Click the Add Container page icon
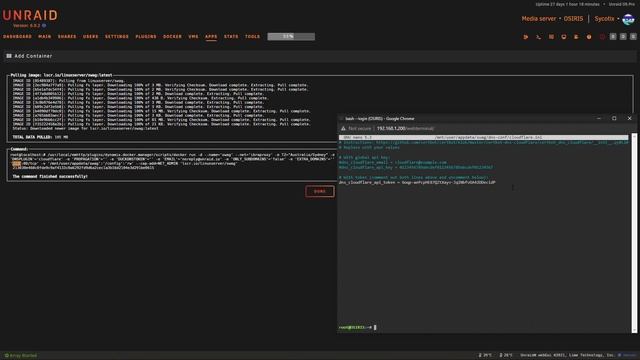Viewport: 640px width, 360px height. point(9,56)
